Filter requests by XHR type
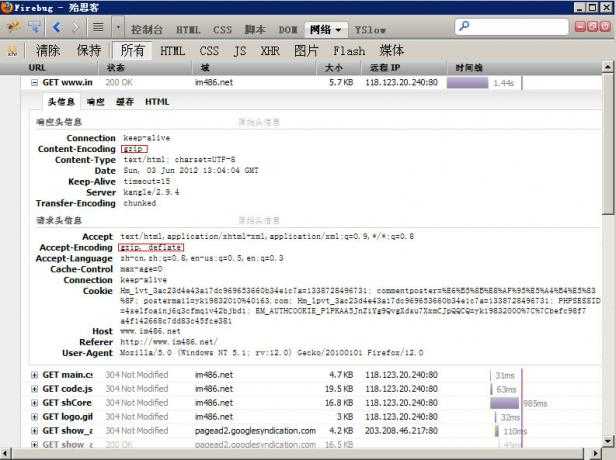 click(270, 51)
